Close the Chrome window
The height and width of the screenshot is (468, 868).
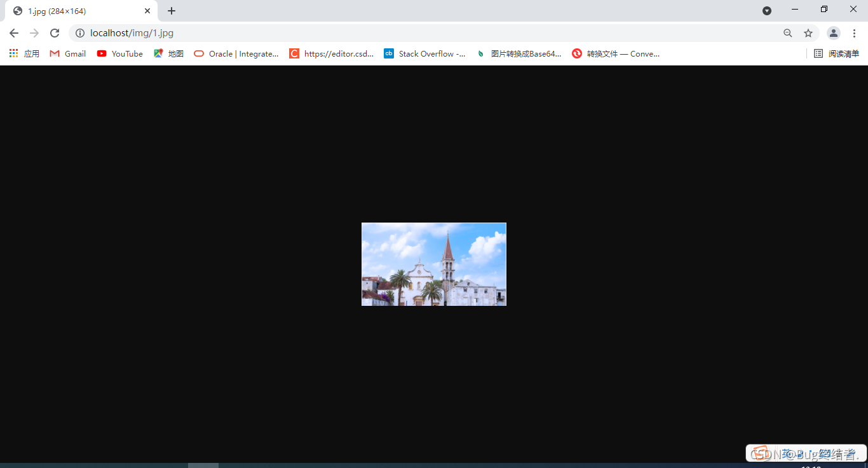[x=853, y=10]
